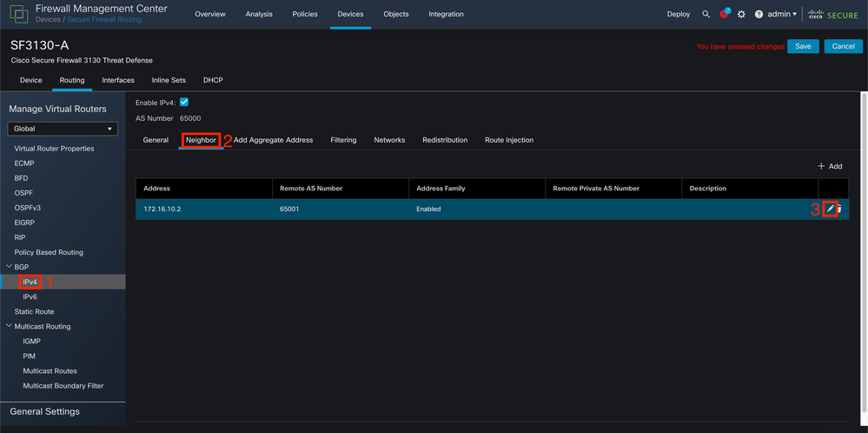Click the Firewall Management Center logo icon
The image size is (868, 433).
pyautogui.click(x=19, y=14)
